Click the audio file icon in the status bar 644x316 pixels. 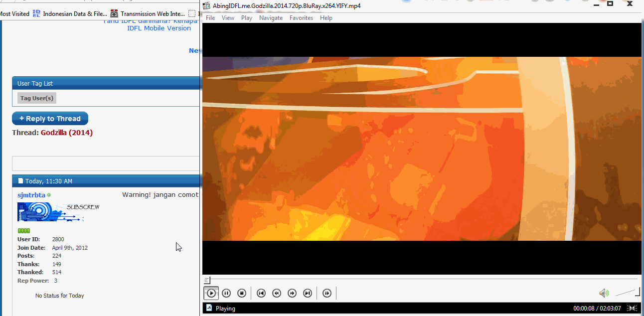tap(209, 308)
